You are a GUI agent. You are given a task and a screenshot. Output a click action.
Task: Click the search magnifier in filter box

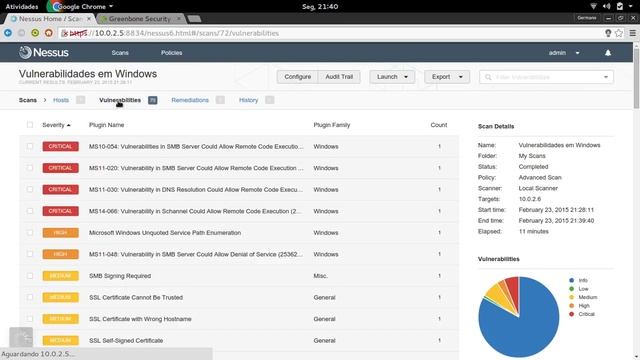click(488, 77)
